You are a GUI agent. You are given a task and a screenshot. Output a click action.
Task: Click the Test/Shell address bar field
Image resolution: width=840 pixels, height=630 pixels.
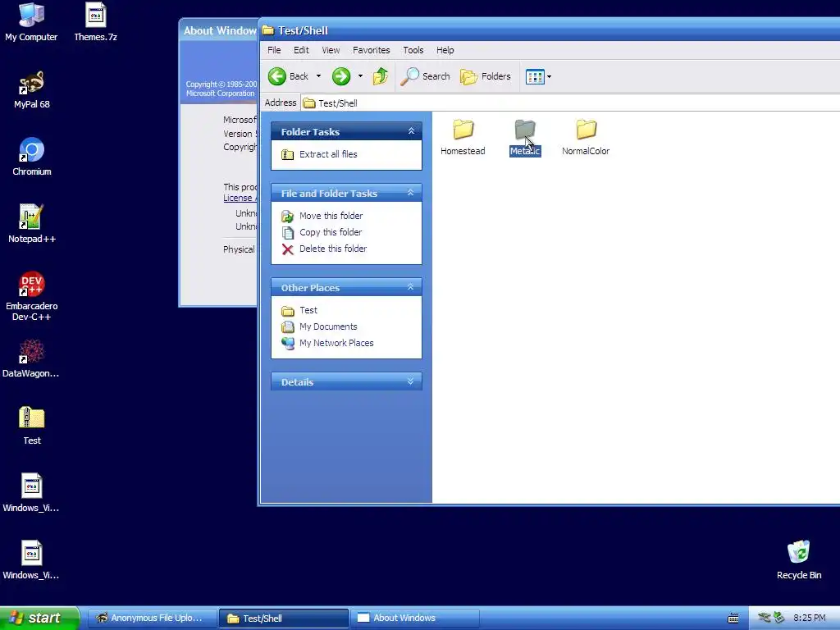point(570,103)
